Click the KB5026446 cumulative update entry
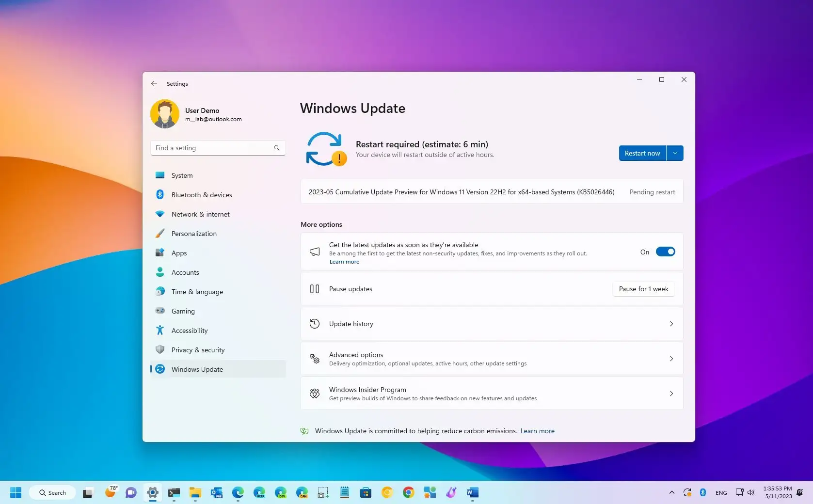This screenshot has width=813, height=504. tap(492, 192)
